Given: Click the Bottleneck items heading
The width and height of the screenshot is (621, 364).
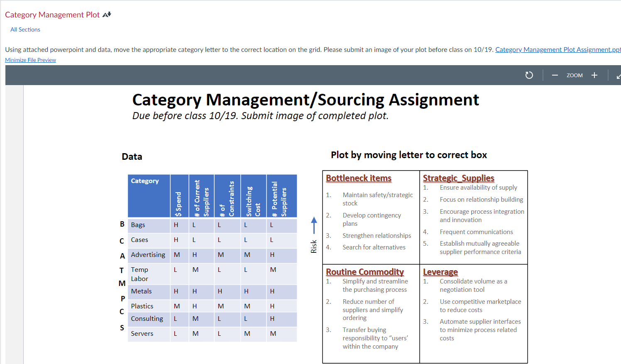Looking at the screenshot, I should [358, 178].
